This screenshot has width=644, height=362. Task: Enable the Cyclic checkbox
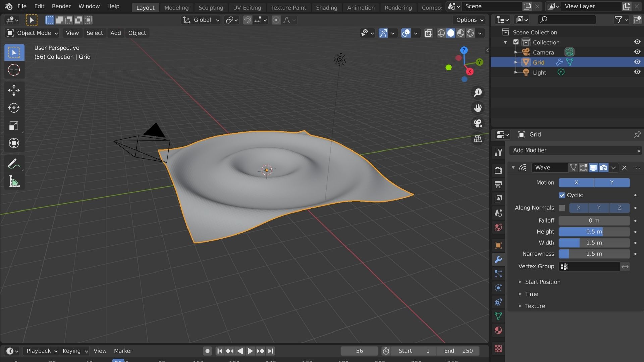coord(562,195)
